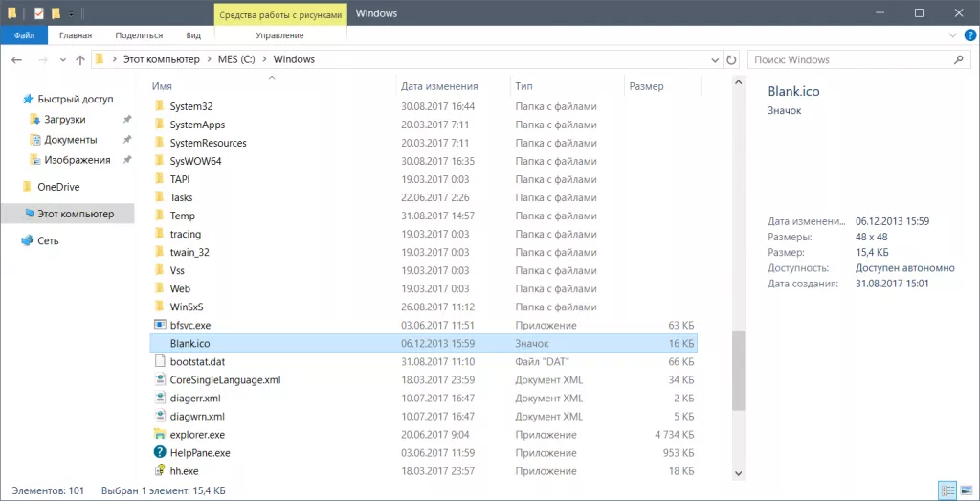Image resolution: width=980 pixels, height=501 pixels.
Task: Open Сеть in the navigation pane
Action: click(x=48, y=241)
